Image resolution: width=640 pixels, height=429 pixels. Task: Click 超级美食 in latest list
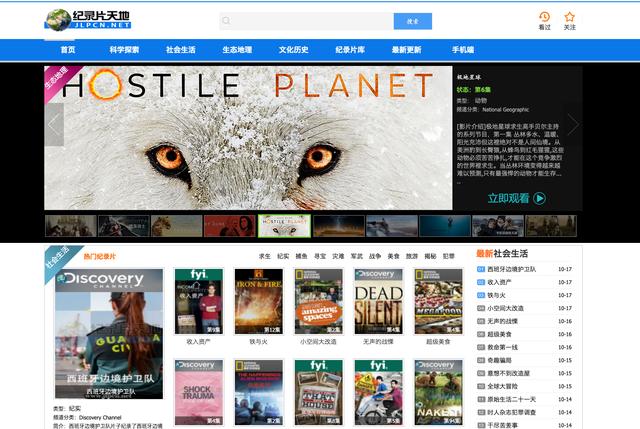tap(500, 334)
